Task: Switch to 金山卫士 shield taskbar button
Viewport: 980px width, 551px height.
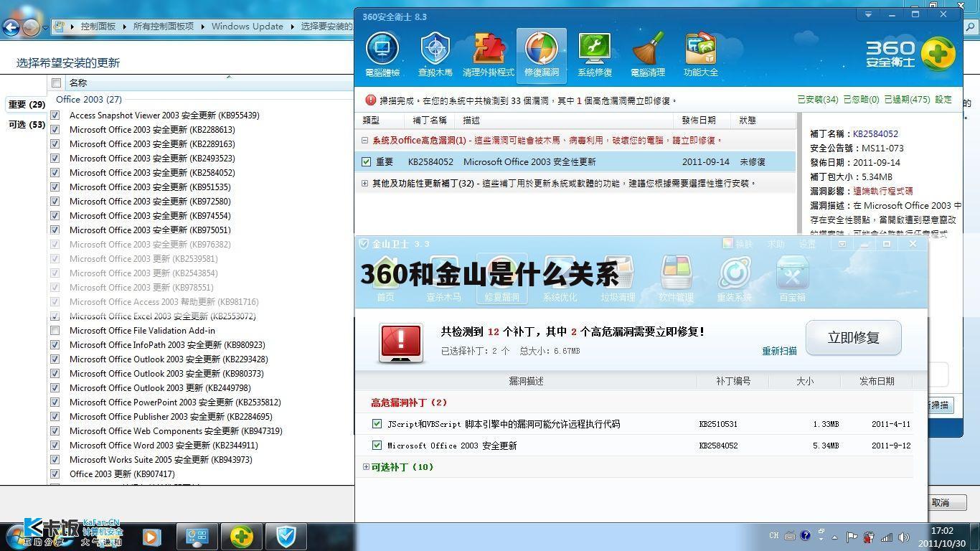Action: (286, 537)
